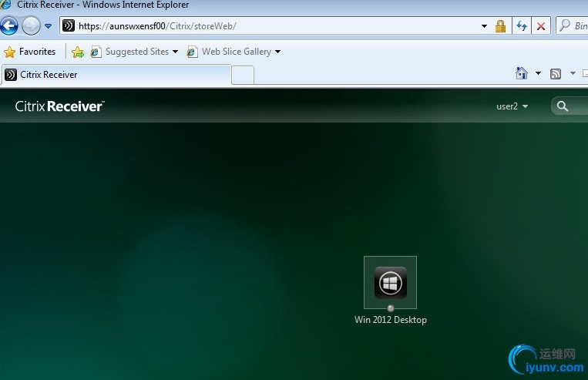
Task: Open recent pages dropdown next to Forward
Action: pyautogui.click(x=48, y=26)
